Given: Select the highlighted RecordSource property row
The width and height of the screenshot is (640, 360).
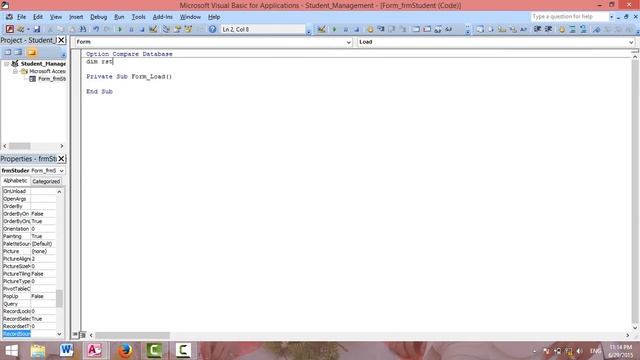Looking at the screenshot, I should (29, 334).
